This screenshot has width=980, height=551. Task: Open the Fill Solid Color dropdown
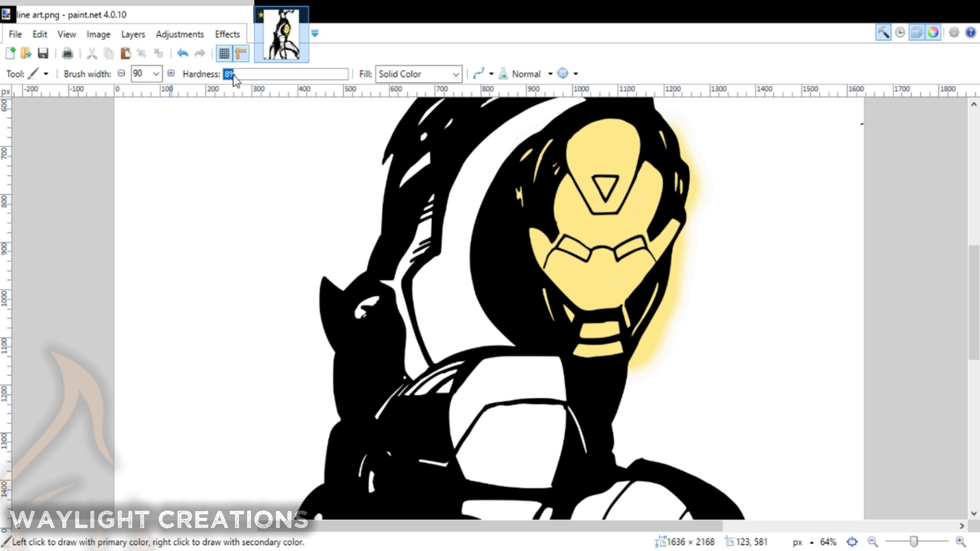[x=419, y=74]
